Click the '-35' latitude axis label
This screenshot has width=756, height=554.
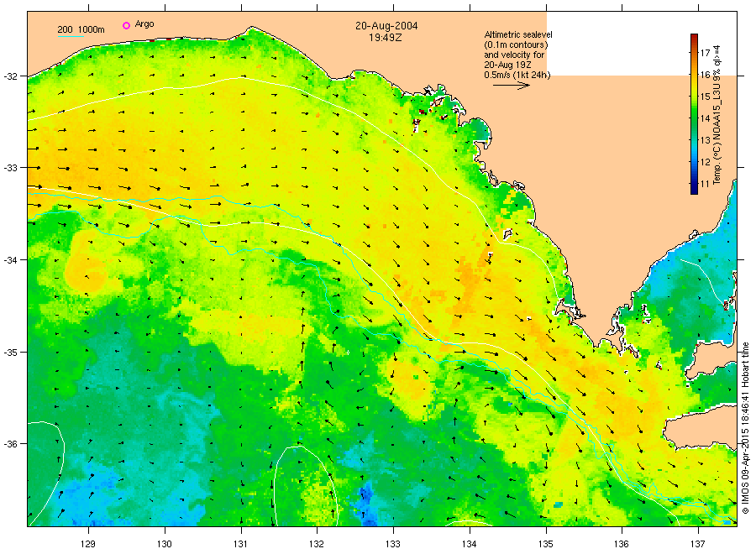pos(10,353)
